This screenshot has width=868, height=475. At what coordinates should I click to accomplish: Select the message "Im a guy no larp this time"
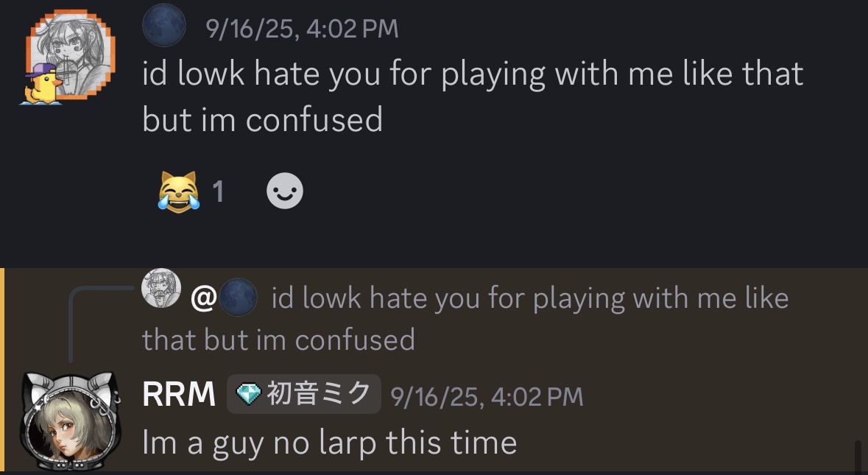[x=329, y=443]
